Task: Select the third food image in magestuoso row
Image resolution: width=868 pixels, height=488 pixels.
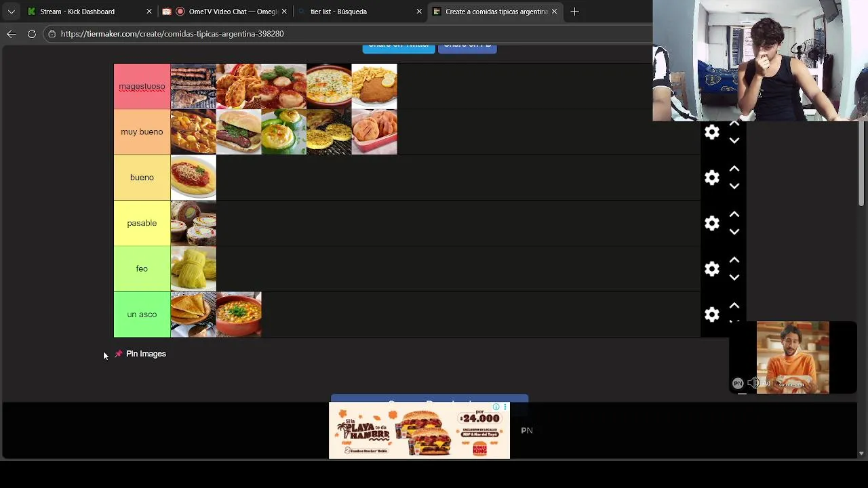Action: point(283,86)
